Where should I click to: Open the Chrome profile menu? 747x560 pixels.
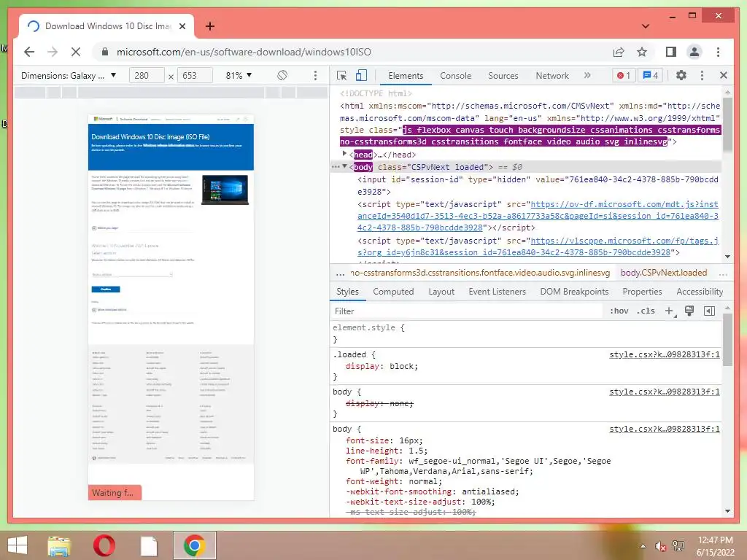[x=694, y=52]
